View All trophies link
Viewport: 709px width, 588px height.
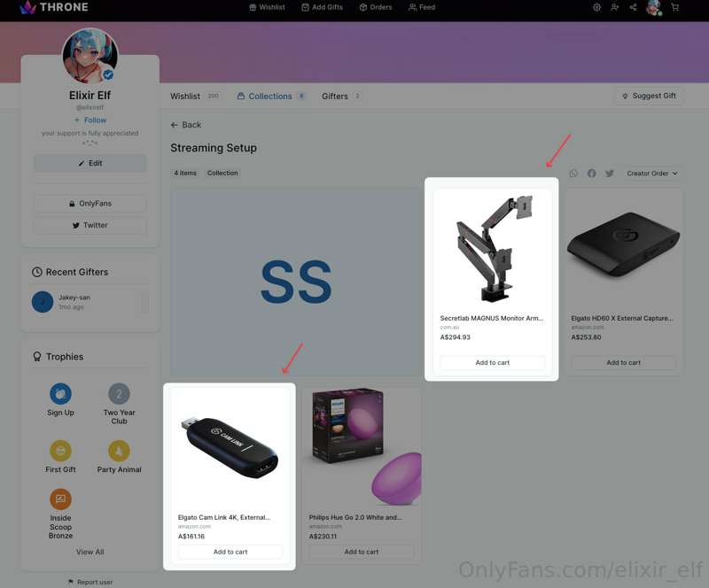click(x=90, y=552)
